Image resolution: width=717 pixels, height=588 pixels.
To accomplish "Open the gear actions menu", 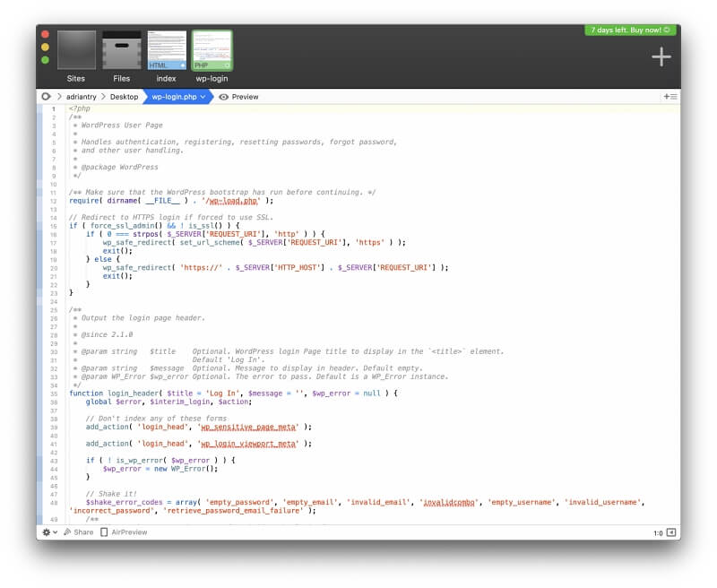I will click(45, 532).
